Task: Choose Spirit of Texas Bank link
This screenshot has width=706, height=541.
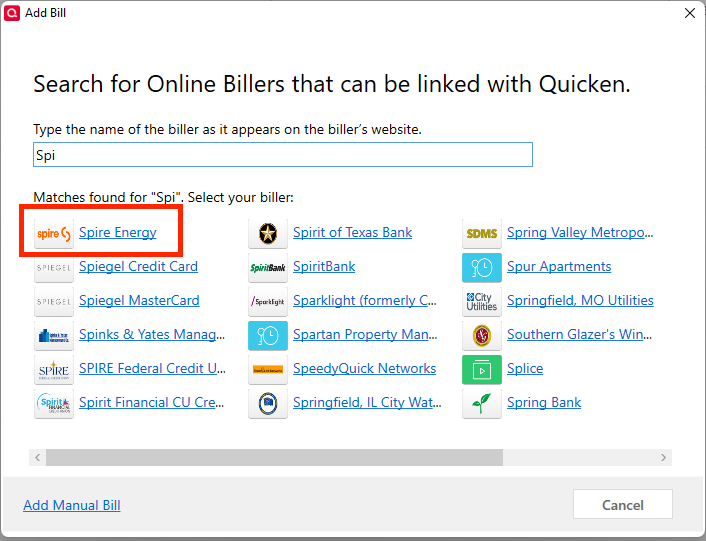Action: point(353,232)
